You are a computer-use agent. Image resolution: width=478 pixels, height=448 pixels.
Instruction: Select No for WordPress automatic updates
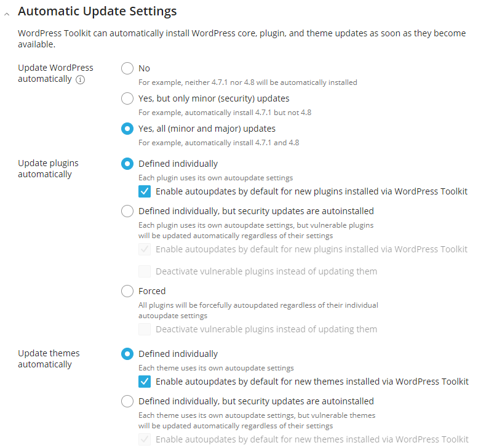pos(127,68)
